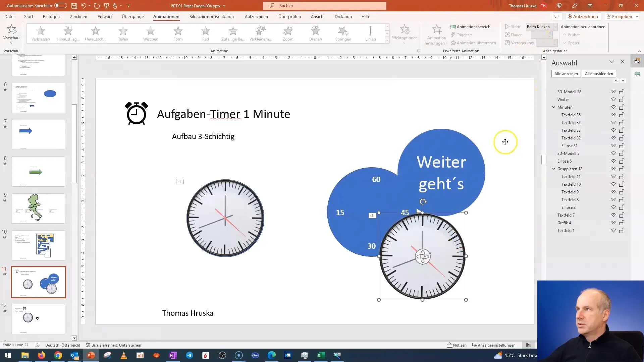Click the Vorschau preview star icon
Viewport: 644px width, 362px height.
(x=11, y=29)
